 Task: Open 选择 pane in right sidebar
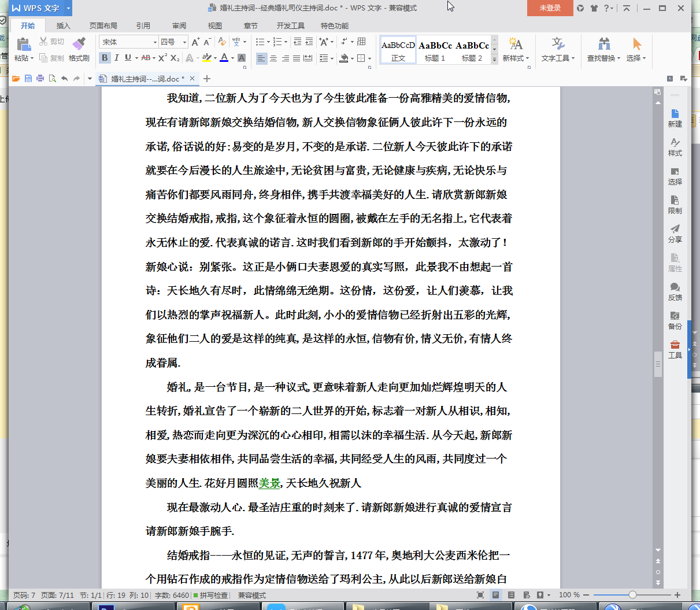pyautogui.click(x=675, y=176)
